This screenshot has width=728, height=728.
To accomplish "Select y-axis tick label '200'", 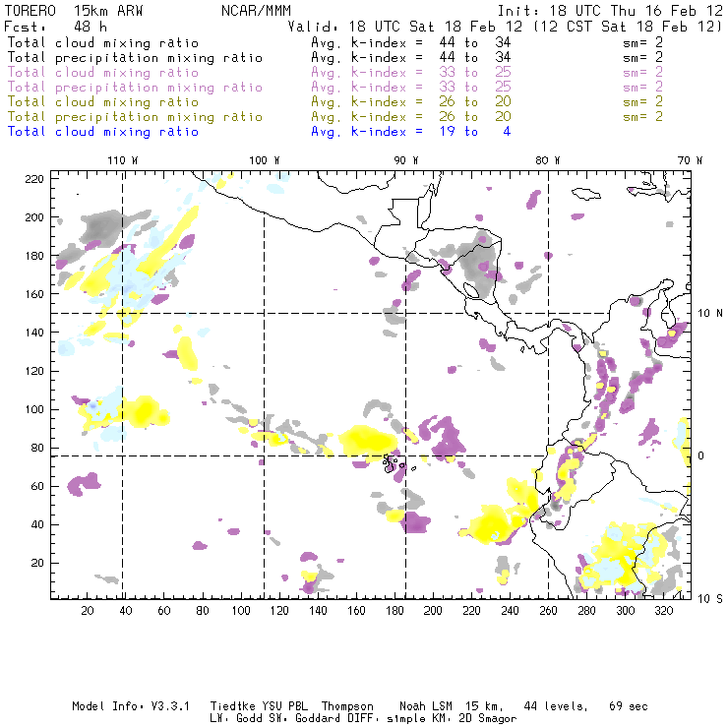I will click(x=34, y=217).
